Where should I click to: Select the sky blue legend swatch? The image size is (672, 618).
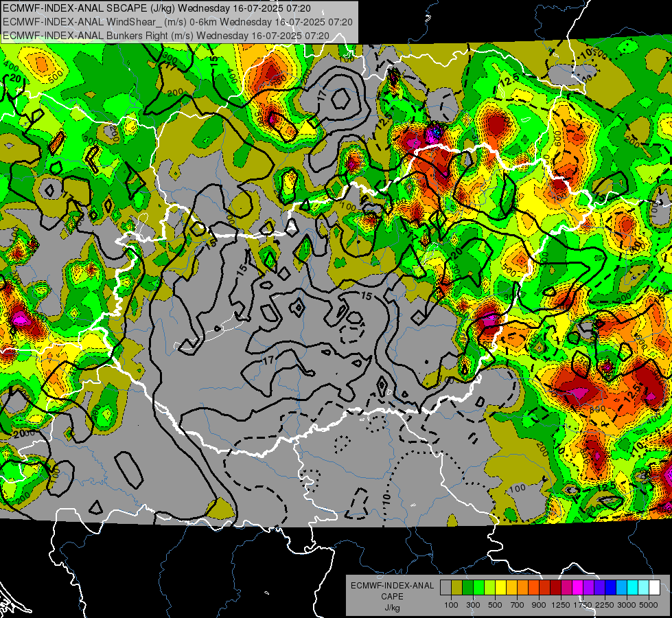click(621, 588)
